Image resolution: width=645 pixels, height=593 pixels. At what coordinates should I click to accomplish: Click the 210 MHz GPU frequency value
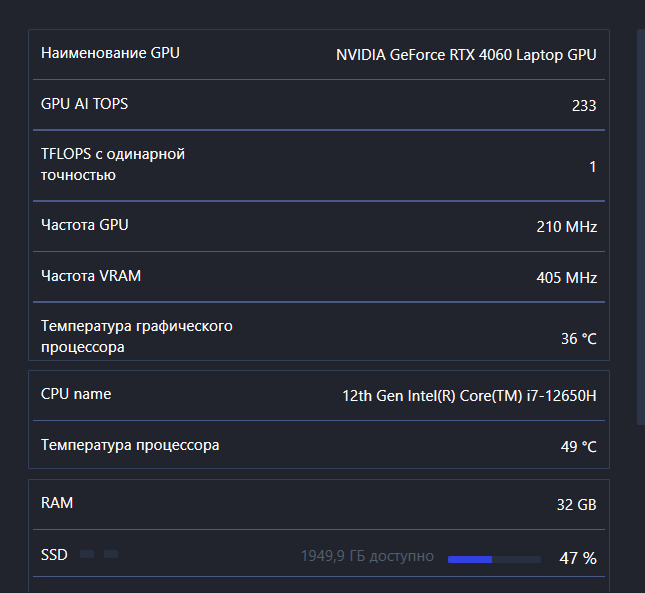click(x=566, y=227)
